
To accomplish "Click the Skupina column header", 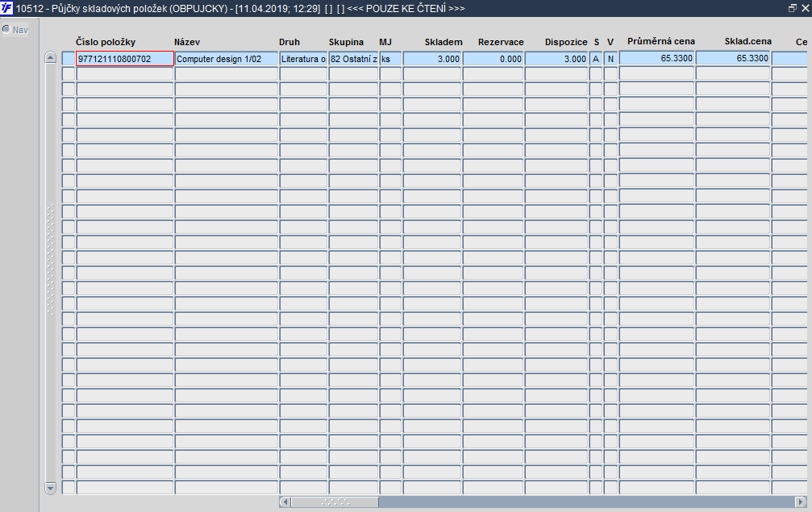I will click(x=346, y=42).
